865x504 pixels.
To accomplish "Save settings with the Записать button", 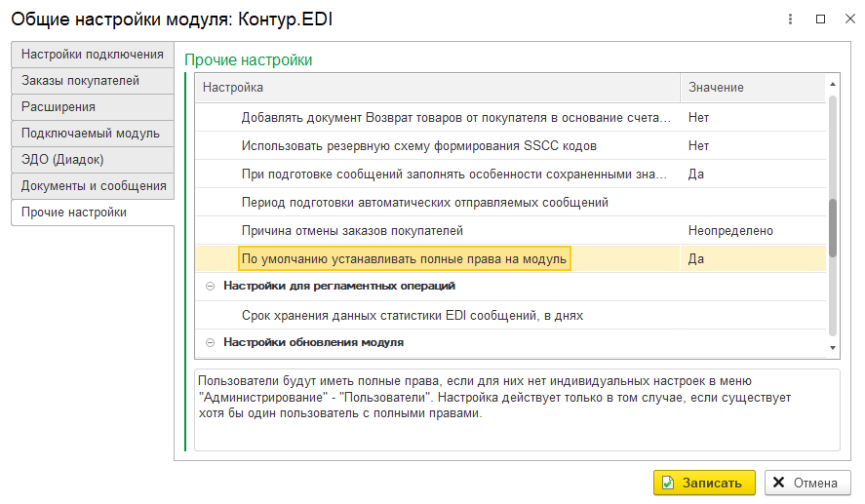I will click(704, 483).
